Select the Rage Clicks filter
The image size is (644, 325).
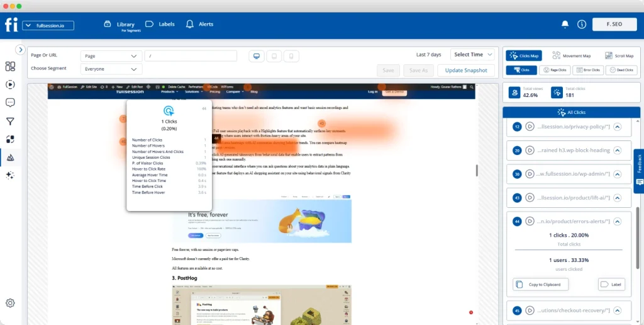[x=555, y=71]
